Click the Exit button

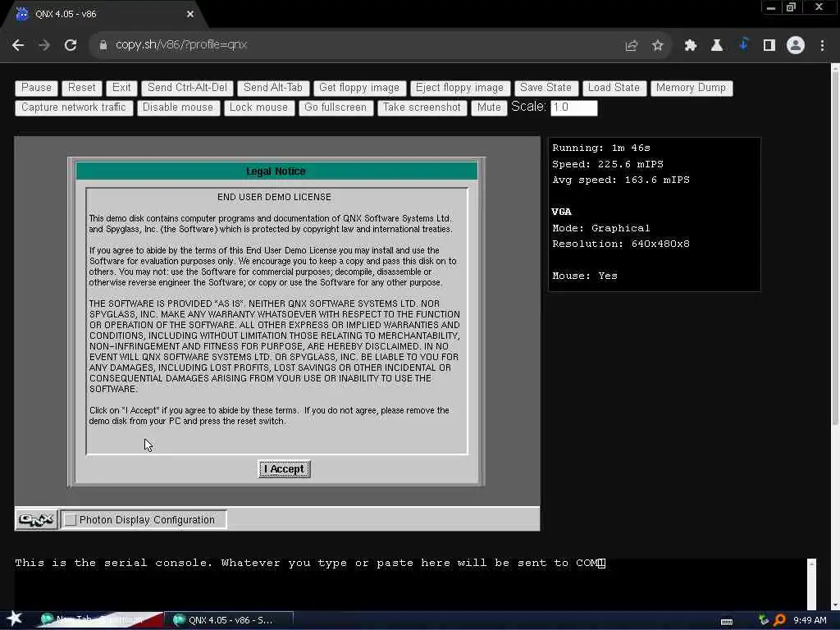pyautogui.click(x=121, y=88)
